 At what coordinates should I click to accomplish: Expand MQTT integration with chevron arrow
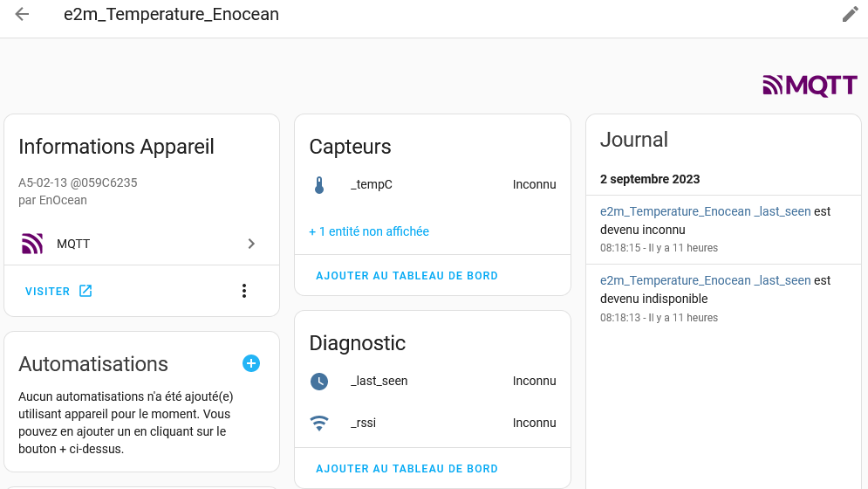tap(251, 244)
